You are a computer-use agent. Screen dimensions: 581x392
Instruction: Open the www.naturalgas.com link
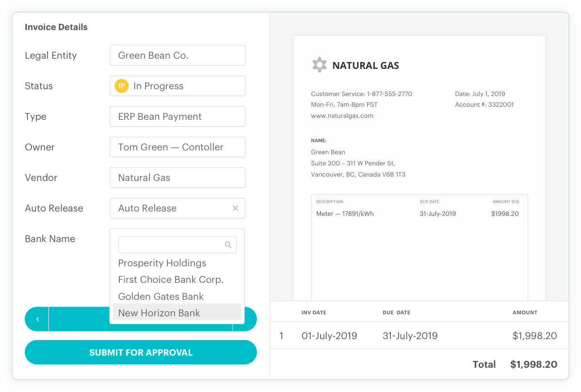(342, 115)
